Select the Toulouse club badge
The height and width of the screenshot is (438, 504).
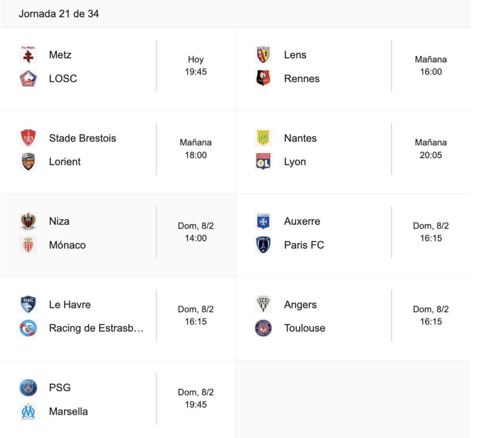click(x=263, y=328)
